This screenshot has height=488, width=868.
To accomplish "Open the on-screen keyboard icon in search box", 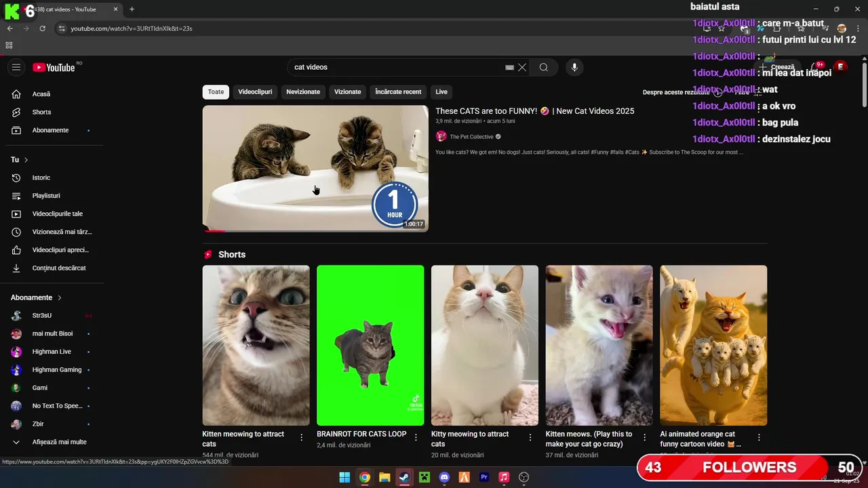I will click(x=510, y=67).
